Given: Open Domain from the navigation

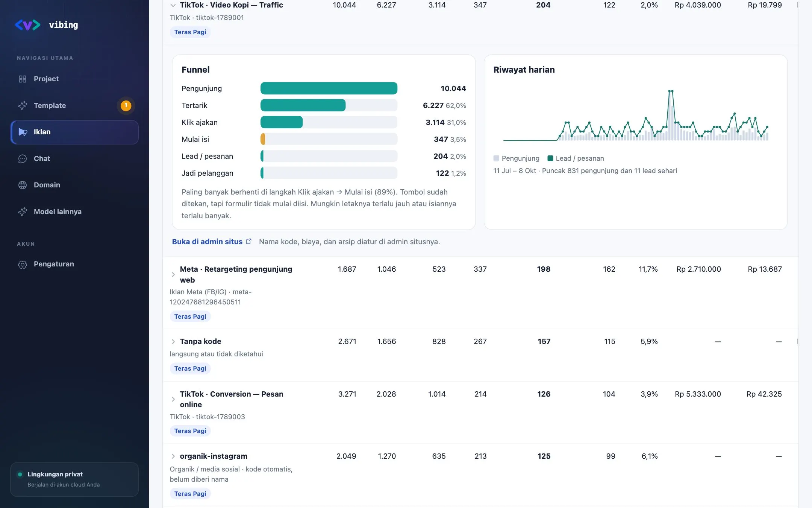Looking at the screenshot, I should click(74, 185).
